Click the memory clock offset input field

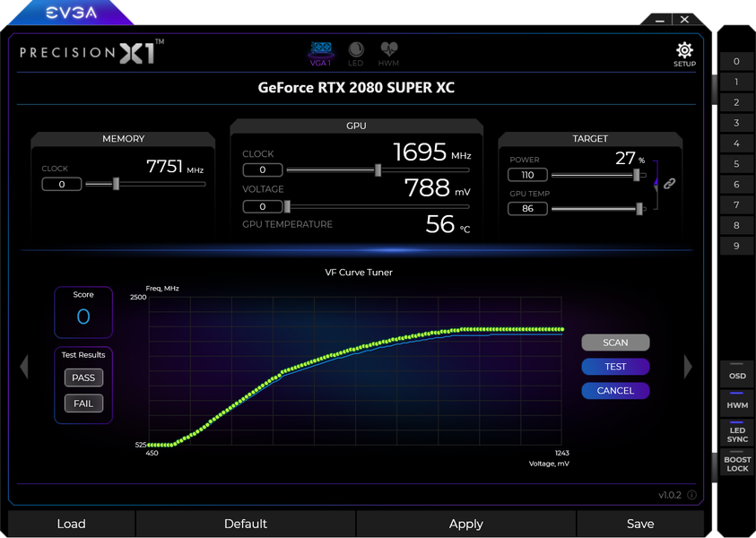(x=62, y=184)
